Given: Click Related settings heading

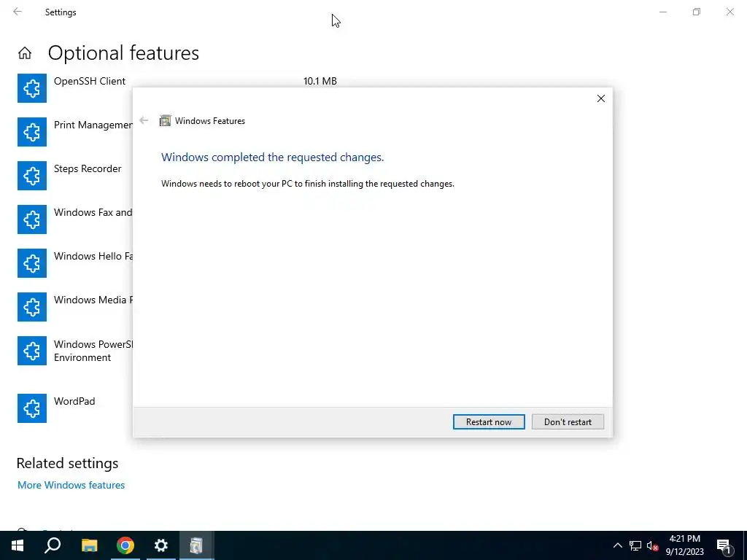Looking at the screenshot, I should (x=67, y=463).
